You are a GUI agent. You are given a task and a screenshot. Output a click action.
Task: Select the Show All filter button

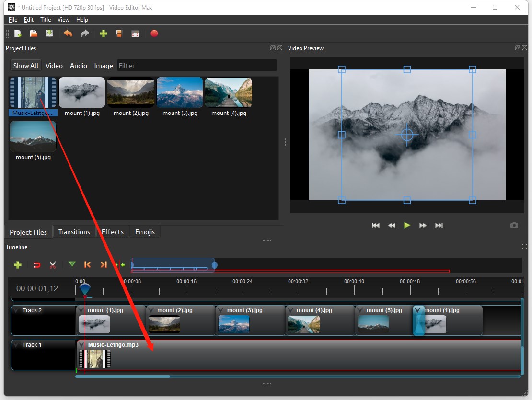[x=25, y=65]
